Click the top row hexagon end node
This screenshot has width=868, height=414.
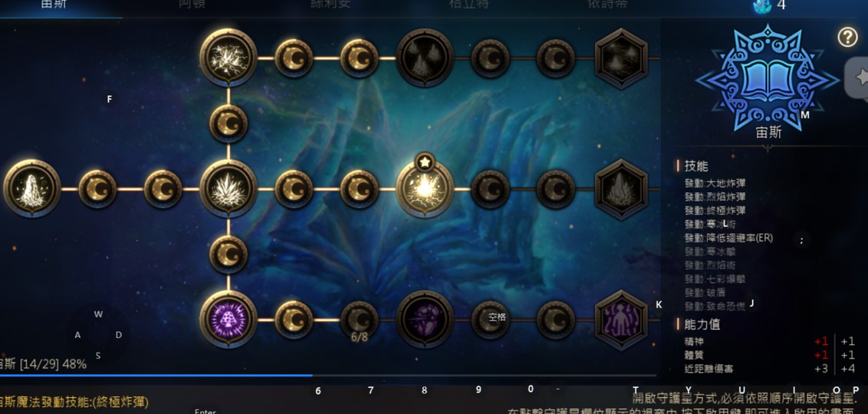[621, 58]
